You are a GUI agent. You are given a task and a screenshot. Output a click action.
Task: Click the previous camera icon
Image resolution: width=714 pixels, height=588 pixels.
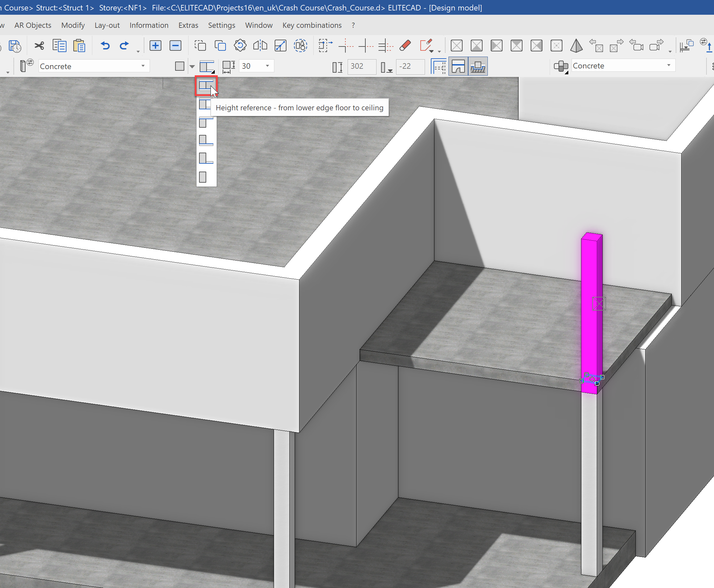(x=636, y=46)
